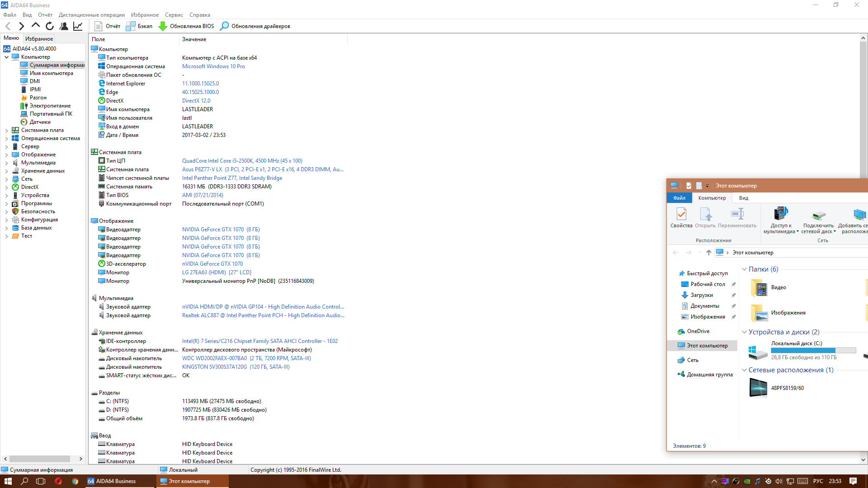
Task: Switch to the Избранное tab
Action: [39, 39]
